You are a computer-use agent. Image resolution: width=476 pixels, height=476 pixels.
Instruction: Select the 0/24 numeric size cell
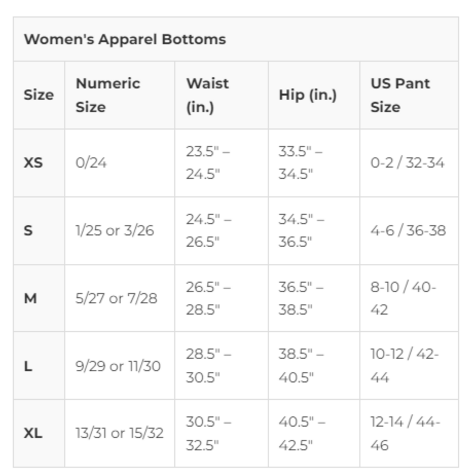pyautogui.click(x=91, y=163)
